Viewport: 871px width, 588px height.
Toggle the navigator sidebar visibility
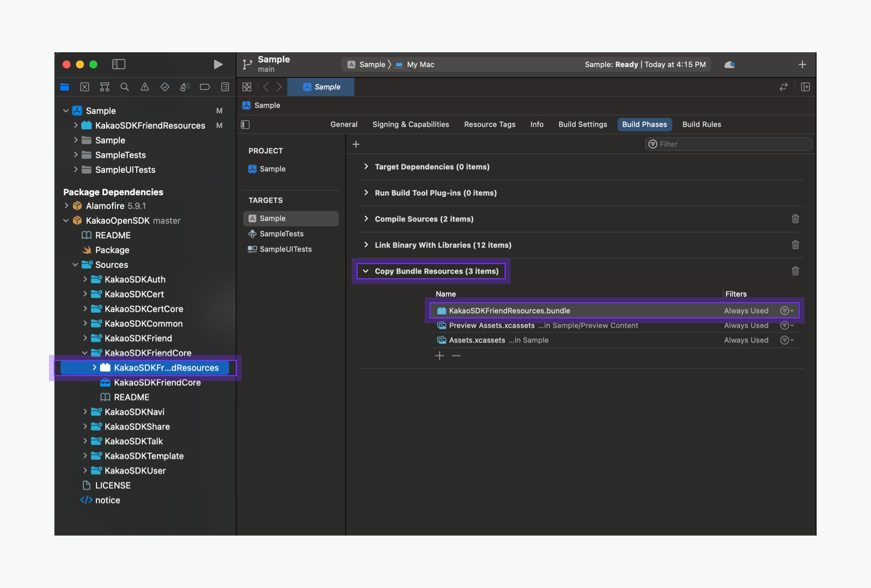[x=119, y=64]
